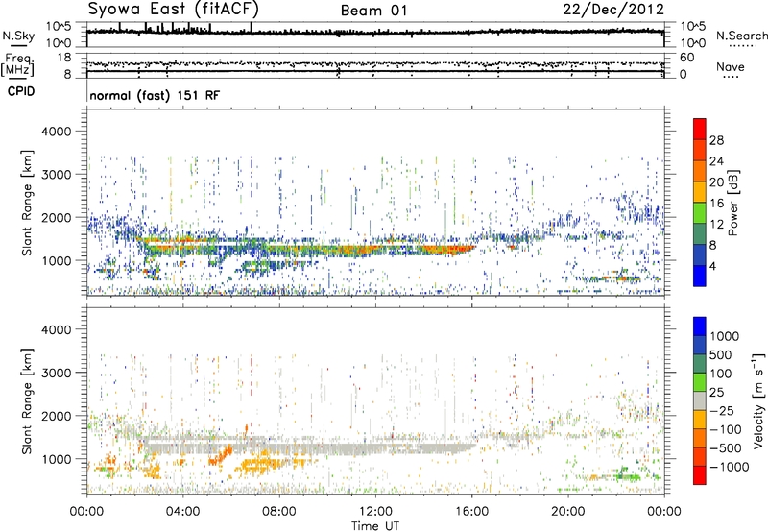
Task: Click the "4000" tick on the power panel
Action: click(x=57, y=132)
